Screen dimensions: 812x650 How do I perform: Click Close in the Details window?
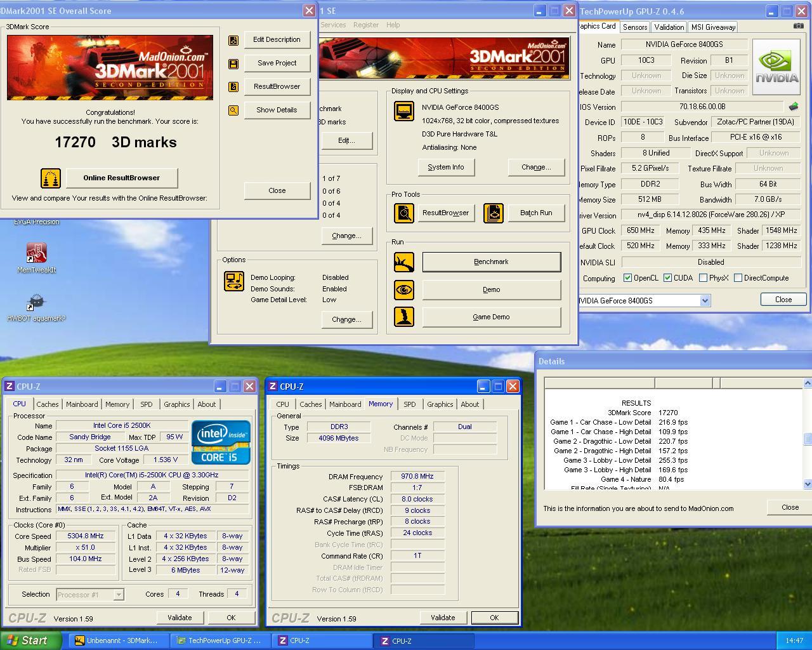790,507
